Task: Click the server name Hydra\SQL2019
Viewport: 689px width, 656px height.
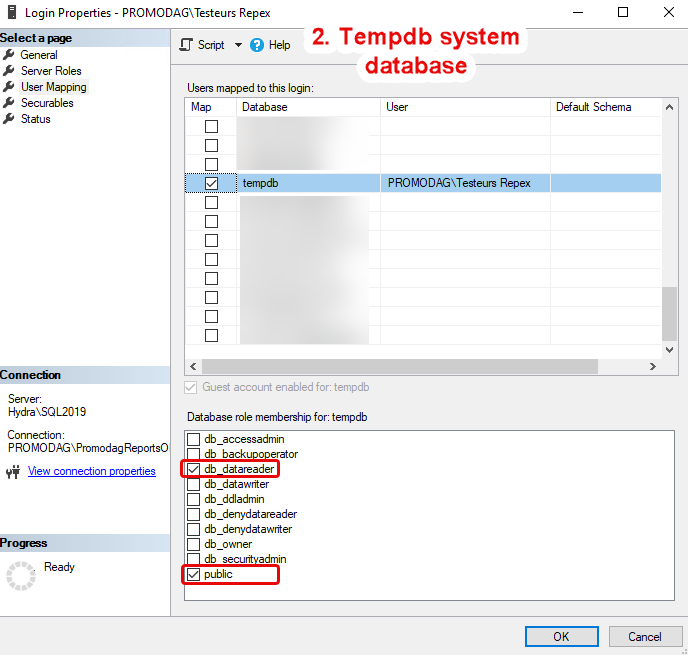Action: pyautogui.click(x=47, y=412)
